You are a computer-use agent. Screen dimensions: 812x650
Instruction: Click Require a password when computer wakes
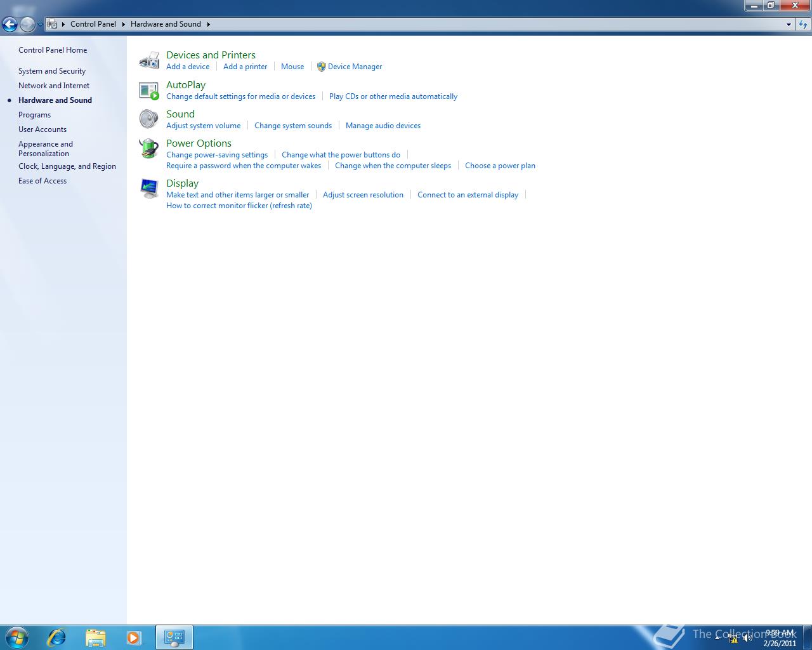[244, 166]
